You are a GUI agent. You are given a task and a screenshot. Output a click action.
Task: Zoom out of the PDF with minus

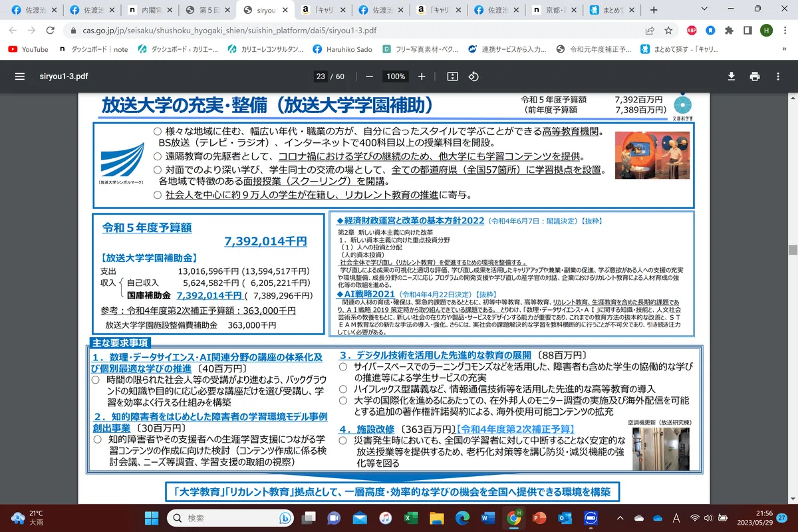click(x=369, y=76)
